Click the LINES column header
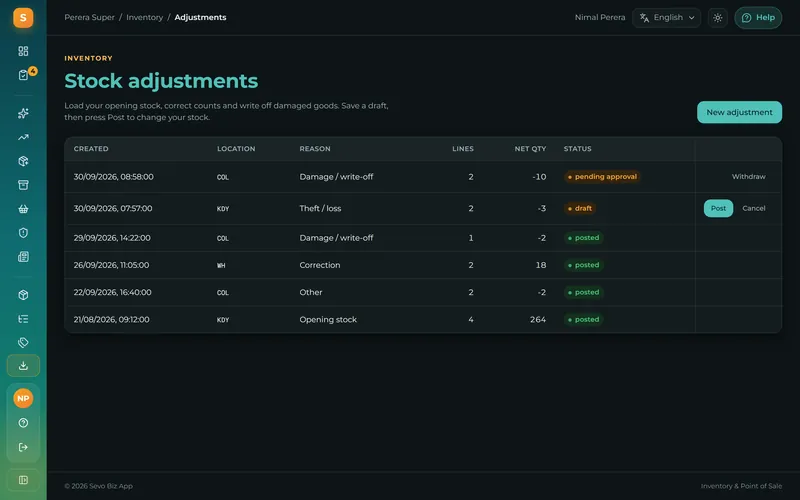 (x=463, y=149)
